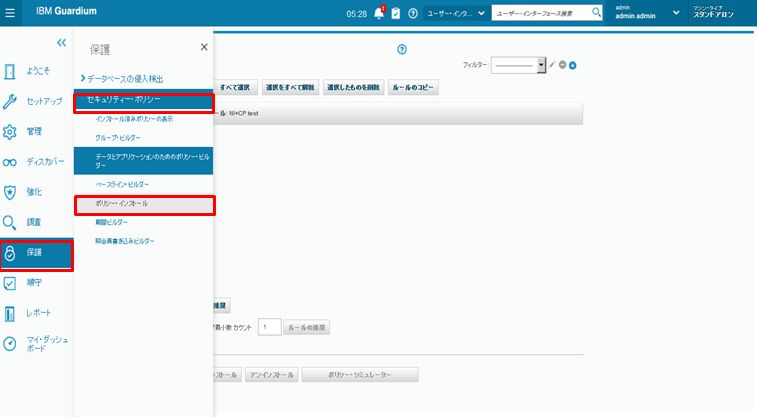
Task: Click the search magnifier icon
Action: (x=596, y=13)
